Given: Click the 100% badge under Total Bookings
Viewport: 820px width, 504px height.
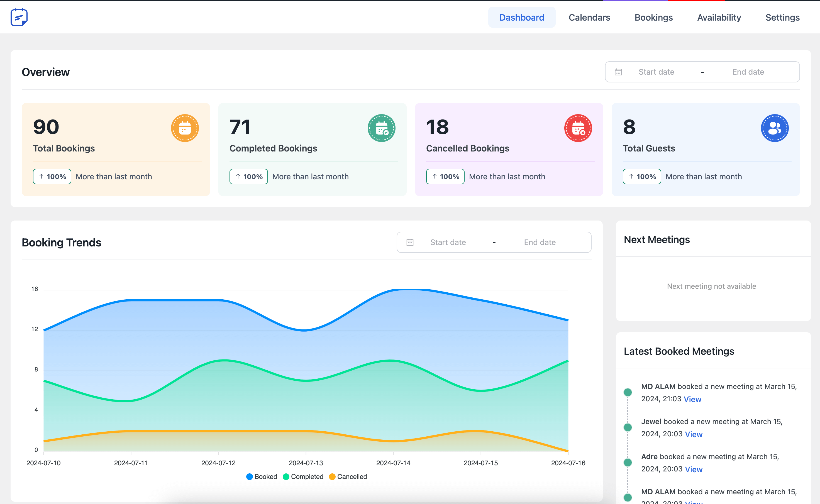Looking at the screenshot, I should pyautogui.click(x=52, y=177).
